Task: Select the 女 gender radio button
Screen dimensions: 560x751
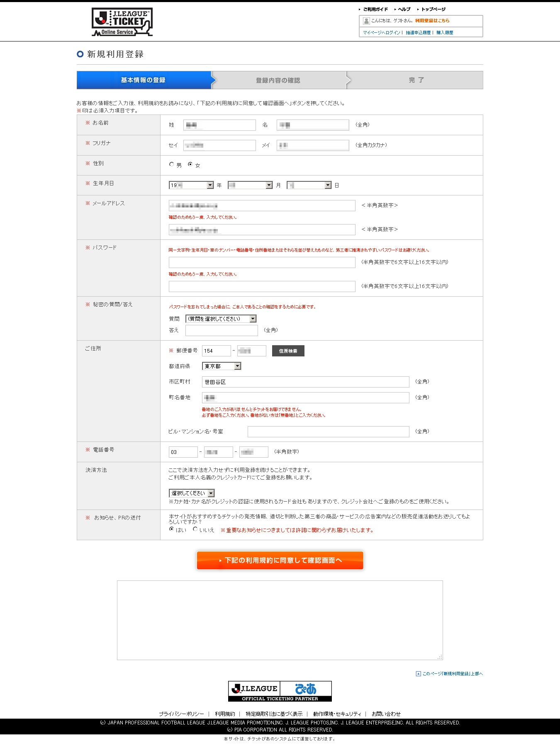Action: [190, 164]
